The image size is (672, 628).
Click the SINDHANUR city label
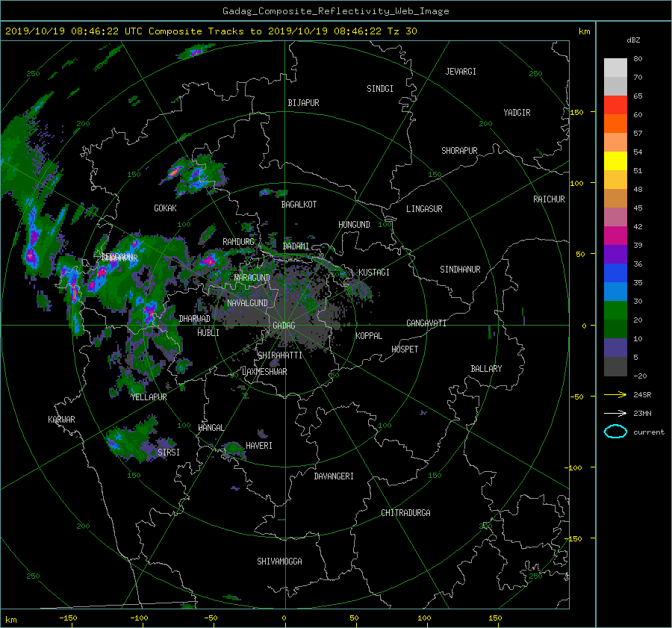460,270
